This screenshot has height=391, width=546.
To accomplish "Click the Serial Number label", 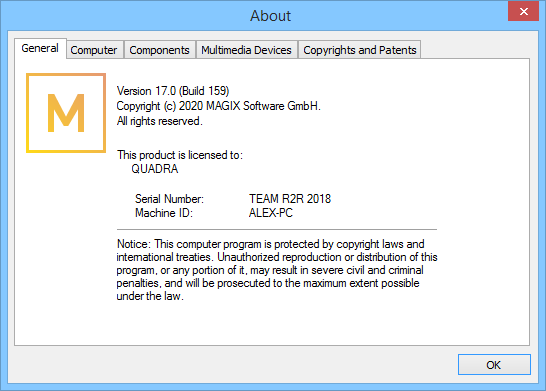I will click(169, 199).
